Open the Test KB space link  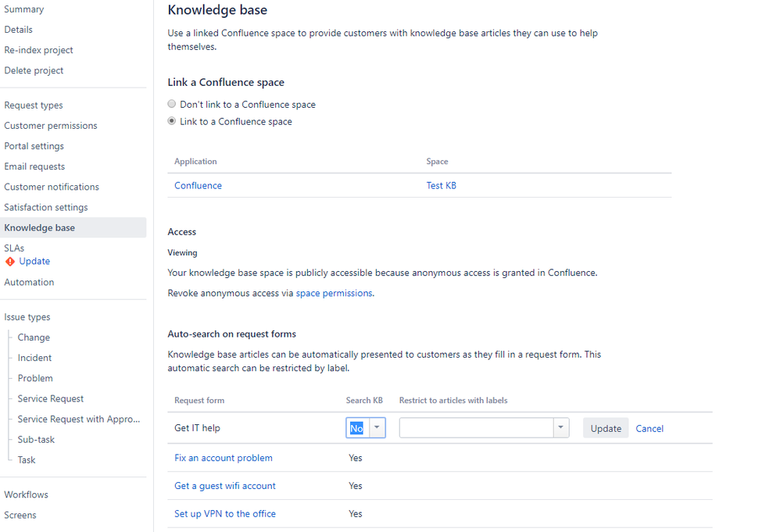(442, 185)
